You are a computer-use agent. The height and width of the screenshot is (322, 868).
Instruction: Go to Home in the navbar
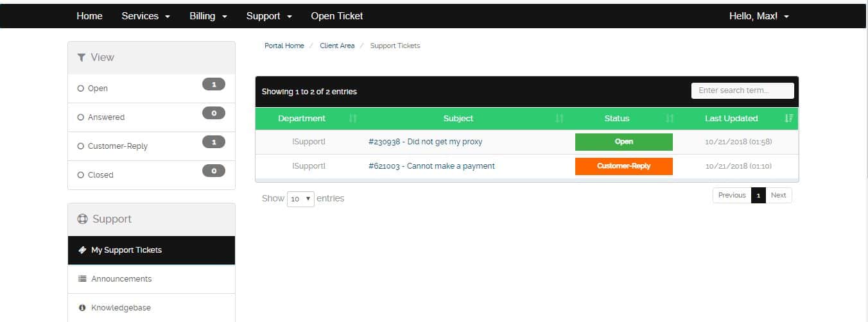pos(89,16)
